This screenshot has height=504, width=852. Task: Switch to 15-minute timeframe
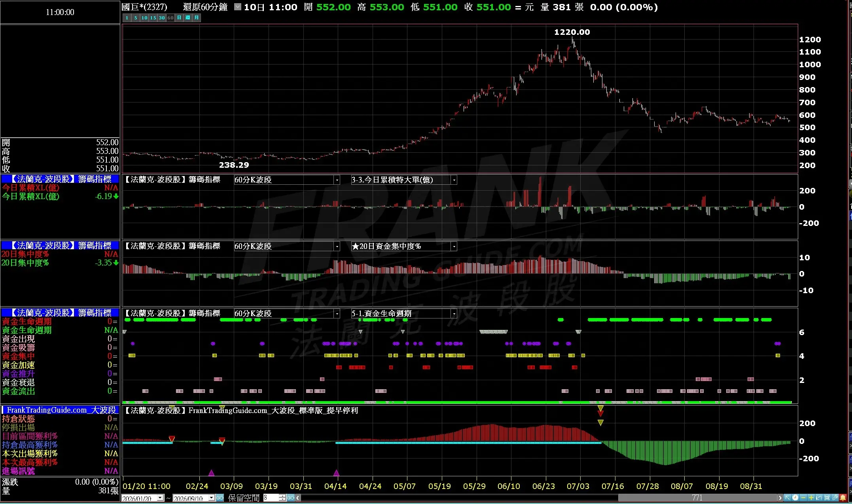153,18
